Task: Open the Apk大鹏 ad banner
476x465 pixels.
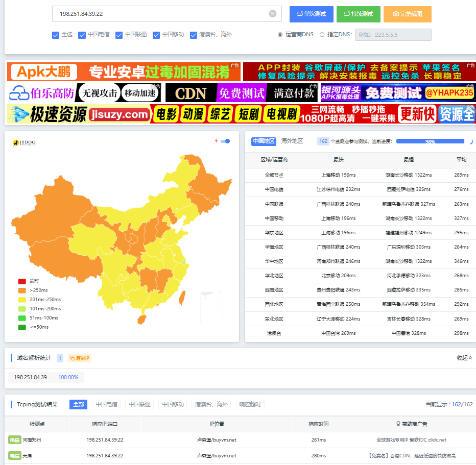Action: (x=124, y=72)
